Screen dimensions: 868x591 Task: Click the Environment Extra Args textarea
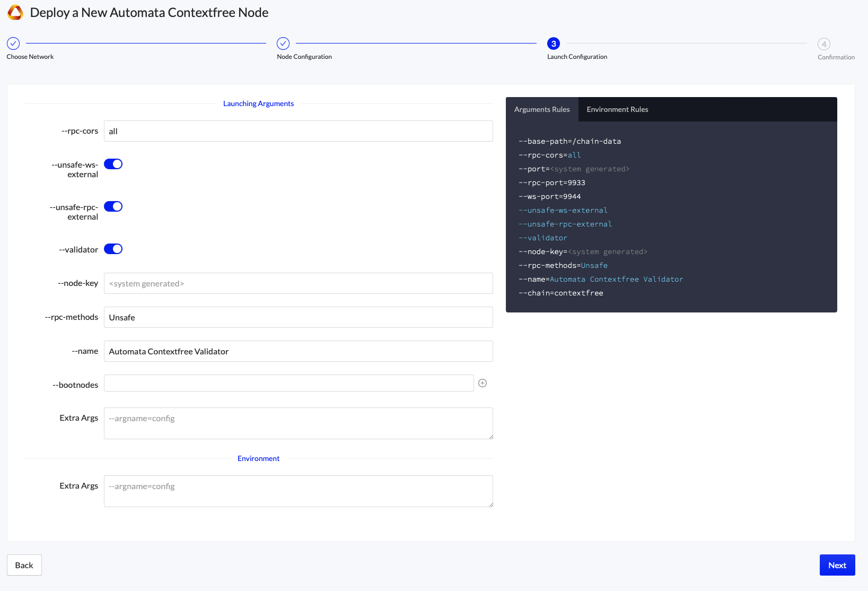298,491
